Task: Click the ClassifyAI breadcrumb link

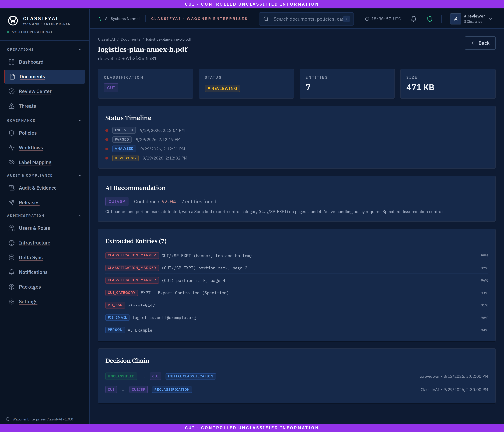Action: (107, 39)
